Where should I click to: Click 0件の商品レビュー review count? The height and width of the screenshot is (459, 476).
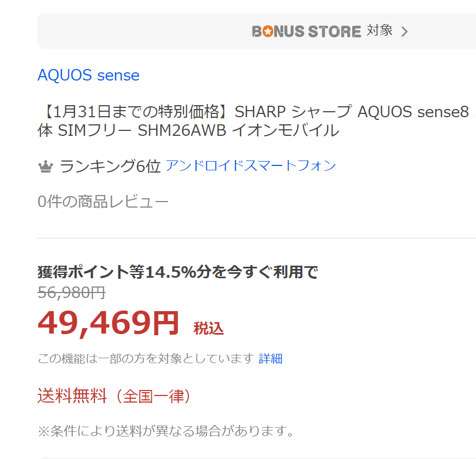(103, 202)
